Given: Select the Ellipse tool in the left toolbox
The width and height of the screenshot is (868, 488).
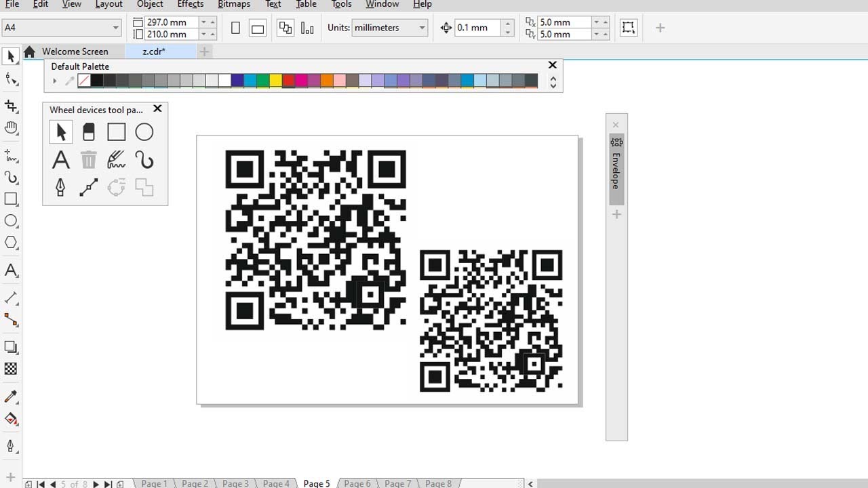Looking at the screenshot, I should 11,221.
